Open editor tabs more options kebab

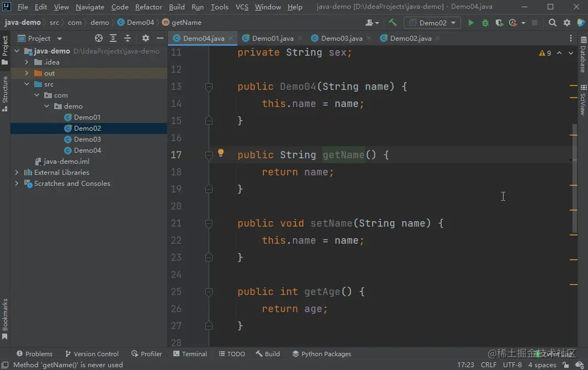pyautogui.click(x=571, y=38)
